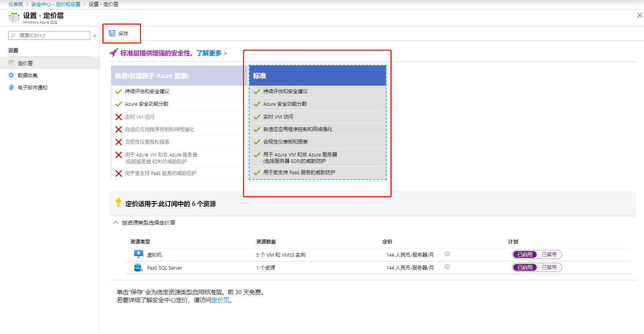Open the 电子邮件通知 menu item
The image size is (644, 334).
pyautogui.click(x=50, y=87)
